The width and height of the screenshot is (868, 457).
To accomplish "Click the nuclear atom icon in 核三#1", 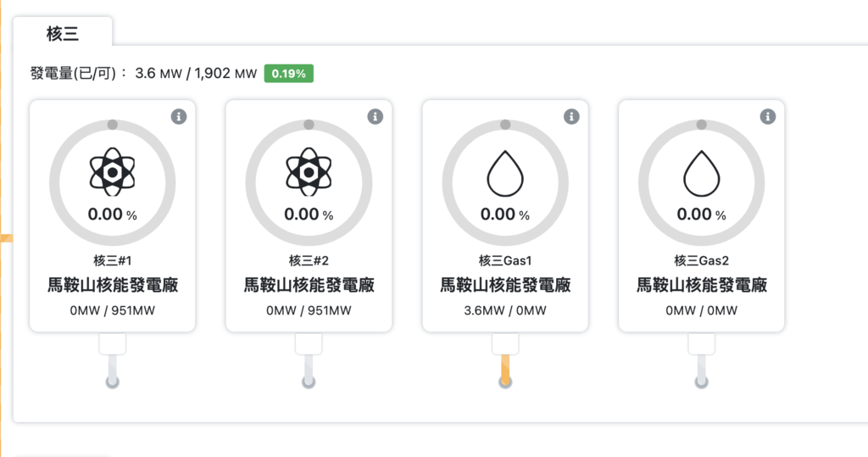I will point(113,171).
